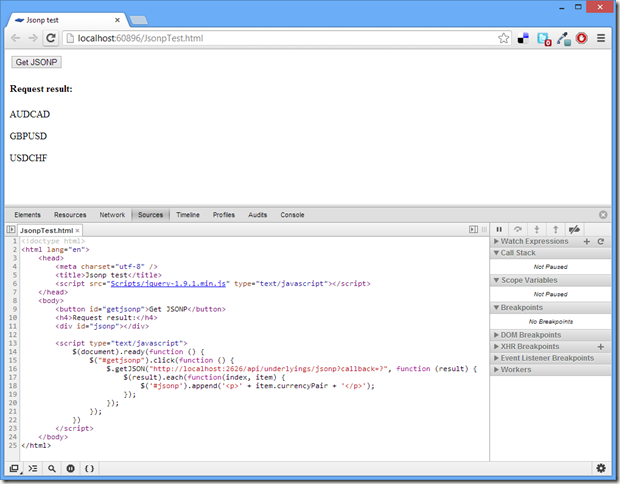Toggle pause on exceptions
The image size is (620, 484).
coord(70,469)
